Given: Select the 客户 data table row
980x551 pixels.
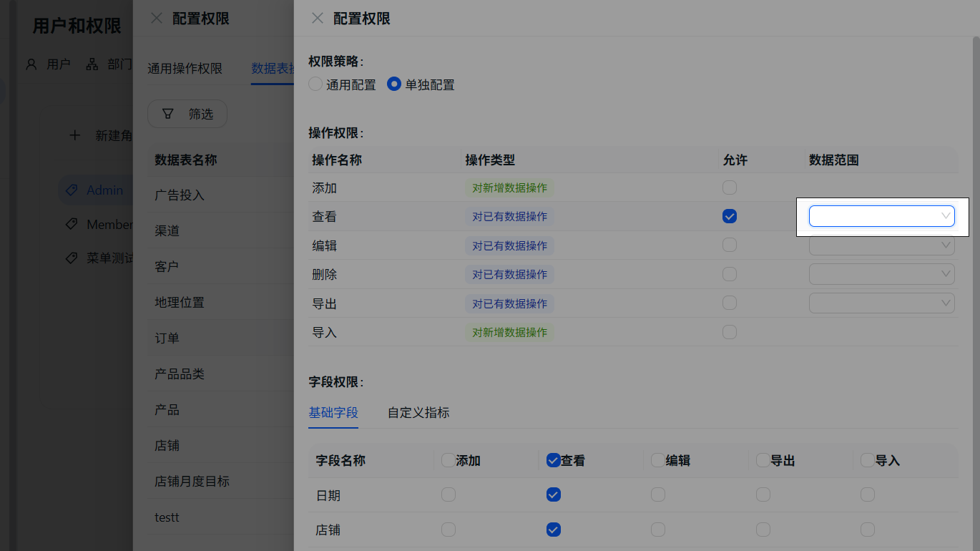Looking at the screenshot, I should pos(220,266).
